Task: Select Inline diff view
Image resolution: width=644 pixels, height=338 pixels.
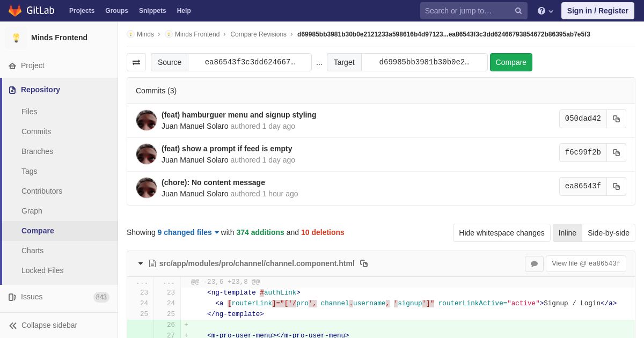Action: point(567,233)
